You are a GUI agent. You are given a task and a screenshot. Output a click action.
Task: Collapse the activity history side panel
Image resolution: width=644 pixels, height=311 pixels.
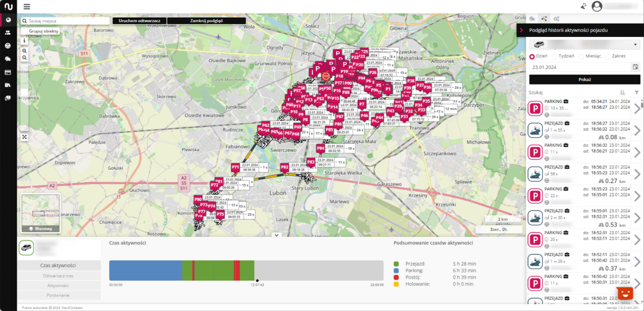[x=521, y=30]
